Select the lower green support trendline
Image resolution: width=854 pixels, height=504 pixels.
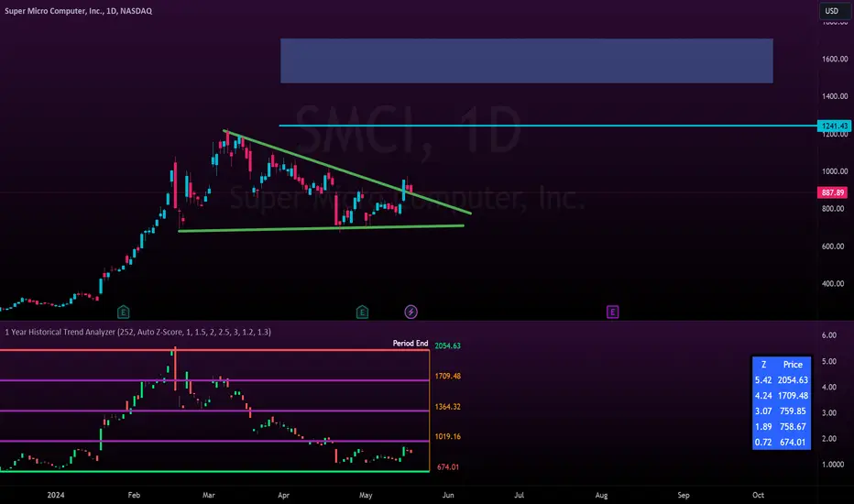pyautogui.click(x=322, y=228)
